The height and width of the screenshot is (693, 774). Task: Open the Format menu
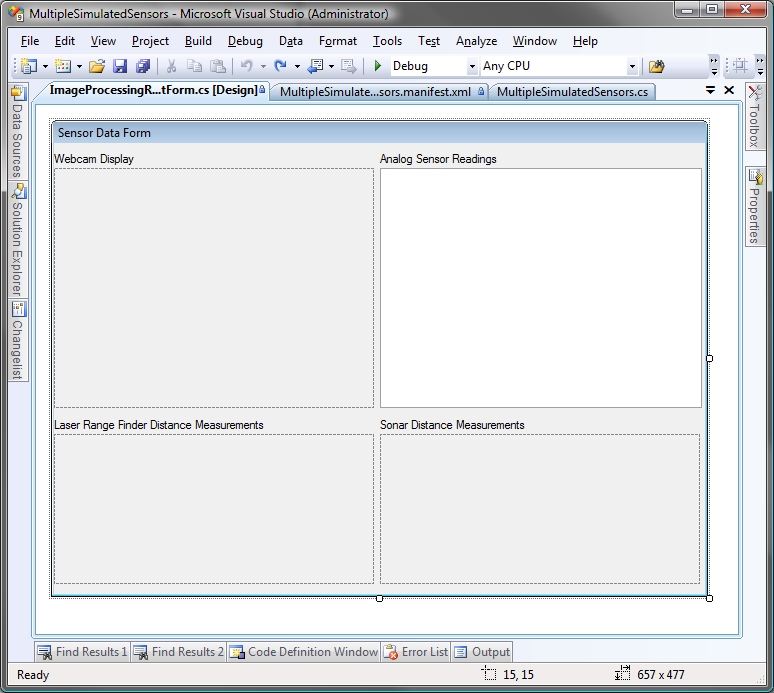point(338,41)
